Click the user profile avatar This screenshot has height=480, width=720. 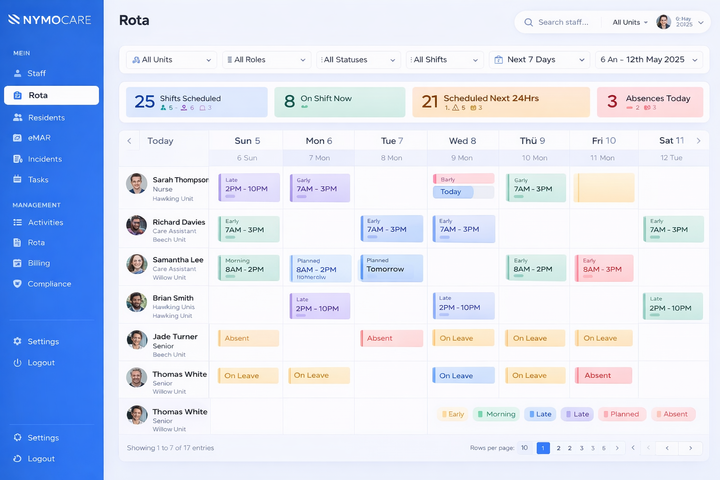(x=664, y=22)
